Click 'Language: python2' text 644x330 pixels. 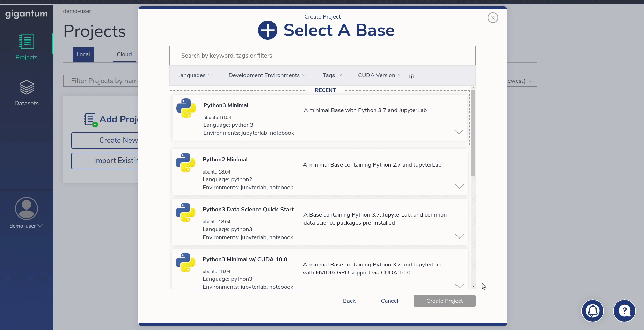point(227,179)
